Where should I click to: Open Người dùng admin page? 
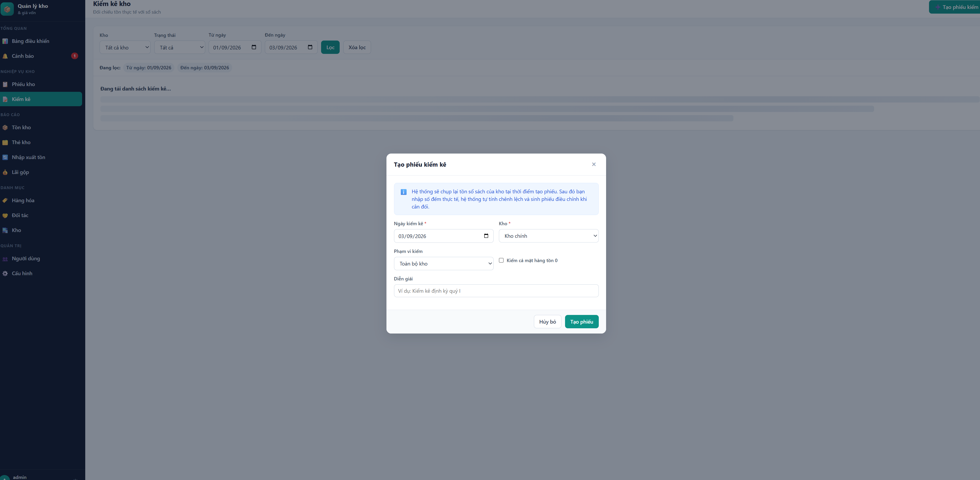point(41,259)
